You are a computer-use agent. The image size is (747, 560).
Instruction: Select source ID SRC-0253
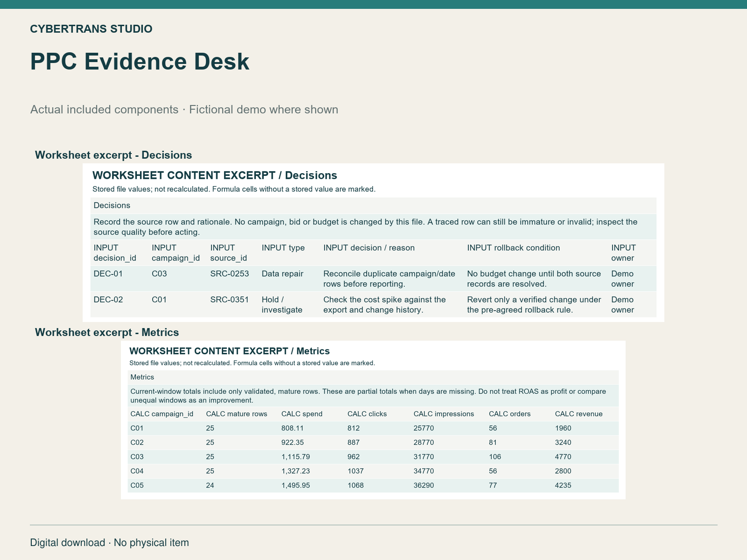point(230,273)
